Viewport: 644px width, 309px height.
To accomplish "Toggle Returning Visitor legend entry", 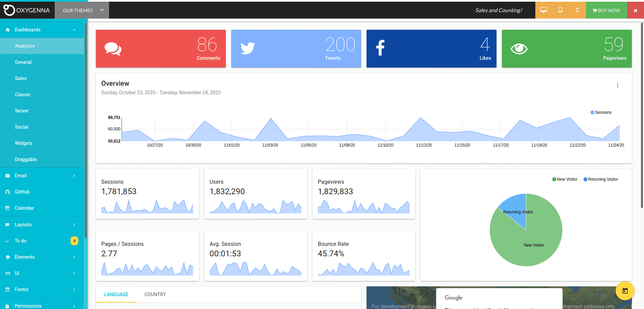I will [601, 179].
